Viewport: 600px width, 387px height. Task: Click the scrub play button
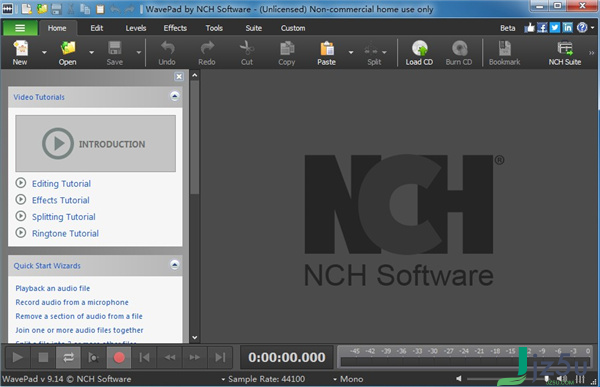[x=94, y=358]
